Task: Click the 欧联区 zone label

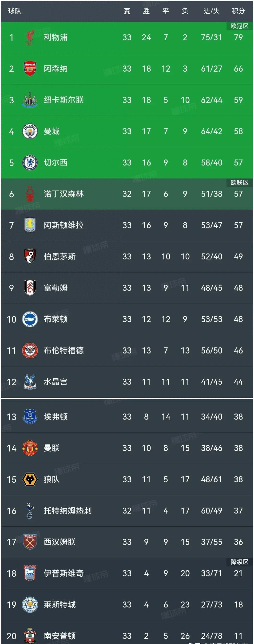Action: (239, 182)
